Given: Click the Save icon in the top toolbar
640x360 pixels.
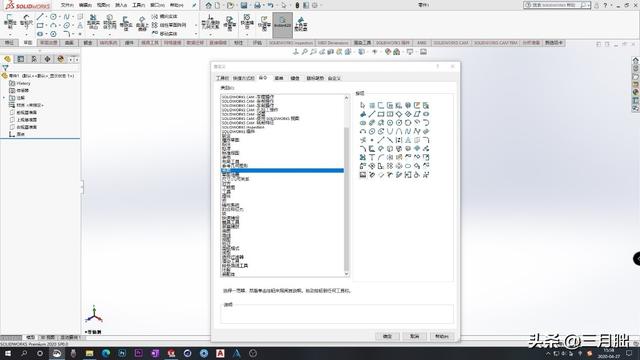Looking at the screenshot, I should (244, 5).
